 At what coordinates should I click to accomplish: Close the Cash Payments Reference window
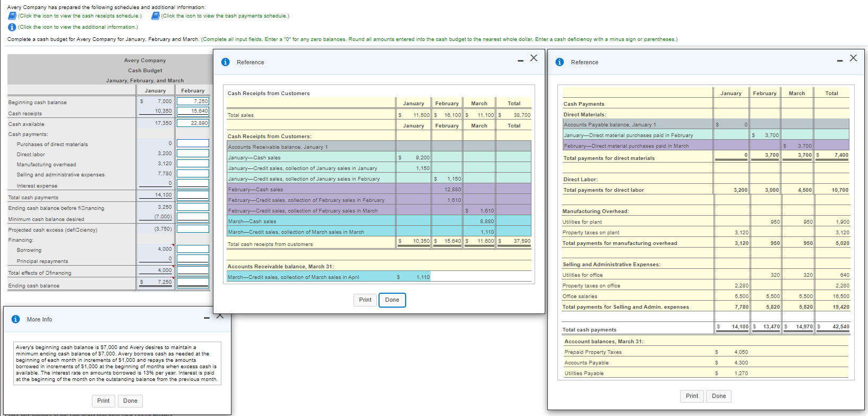853,58
